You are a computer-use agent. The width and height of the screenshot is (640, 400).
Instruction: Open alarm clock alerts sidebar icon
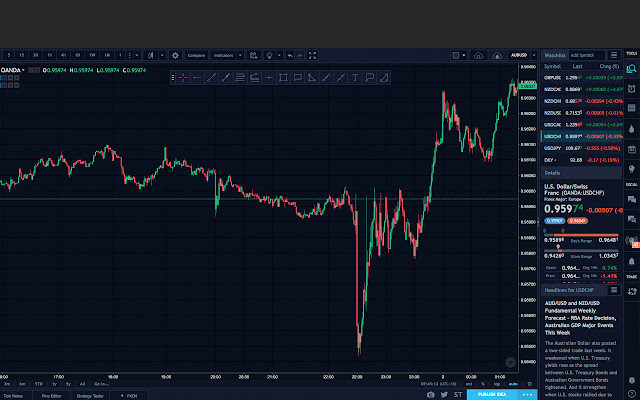pyautogui.click(x=631, y=89)
